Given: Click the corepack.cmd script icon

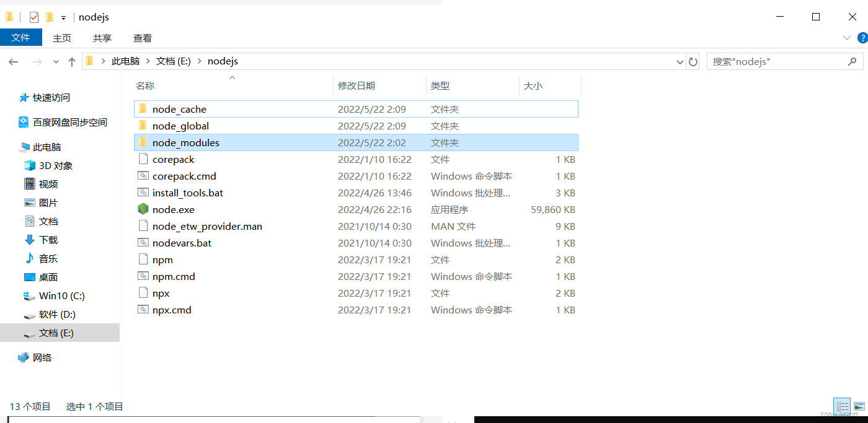Looking at the screenshot, I should coord(143,176).
